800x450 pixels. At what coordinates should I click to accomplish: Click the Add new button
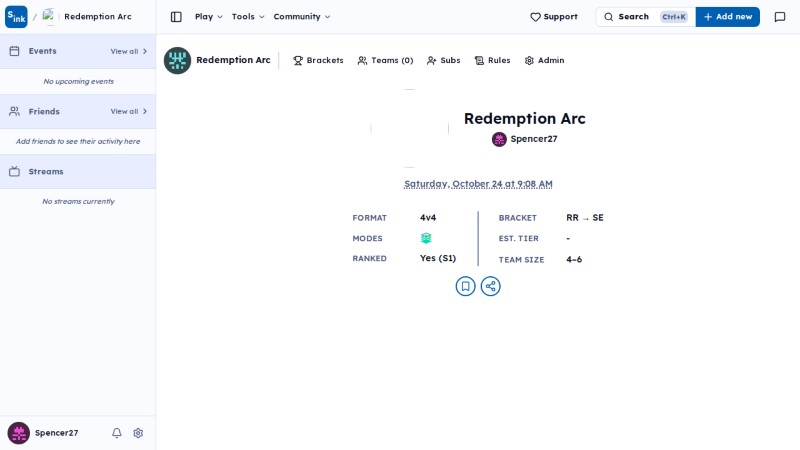728,17
